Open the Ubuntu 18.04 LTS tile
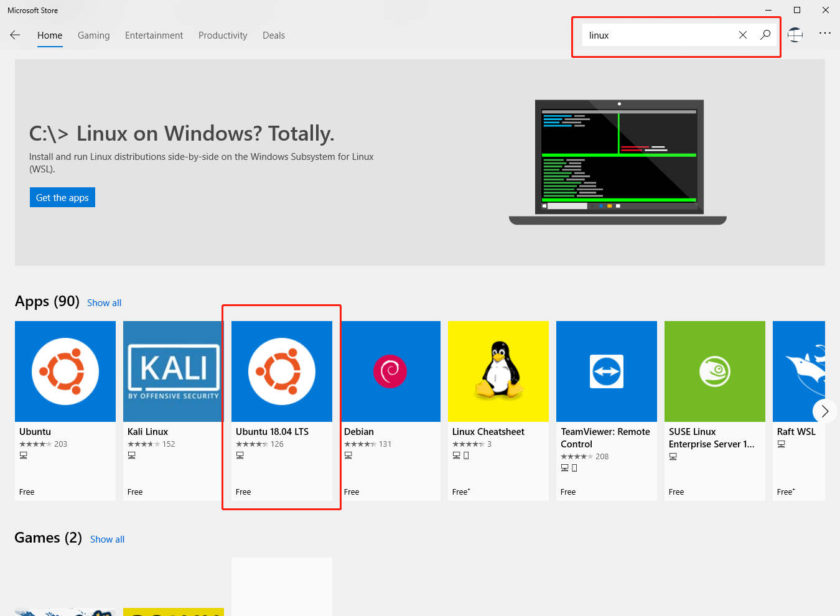Screen dimensions: 840x616 pyautogui.click(x=281, y=371)
